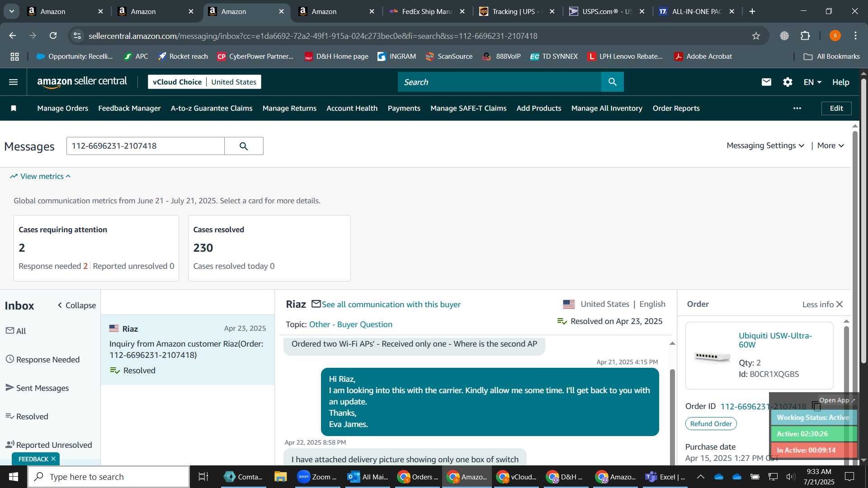Click the bookmark flag icon in nav bar
The width and height of the screenshot is (868, 488).
(x=14, y=108)
